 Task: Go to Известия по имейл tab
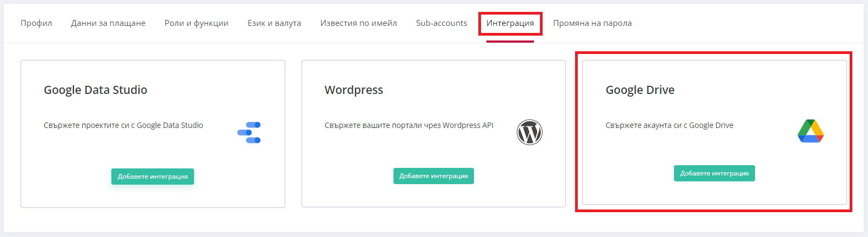pyautogui.click(x=358, y=23)
